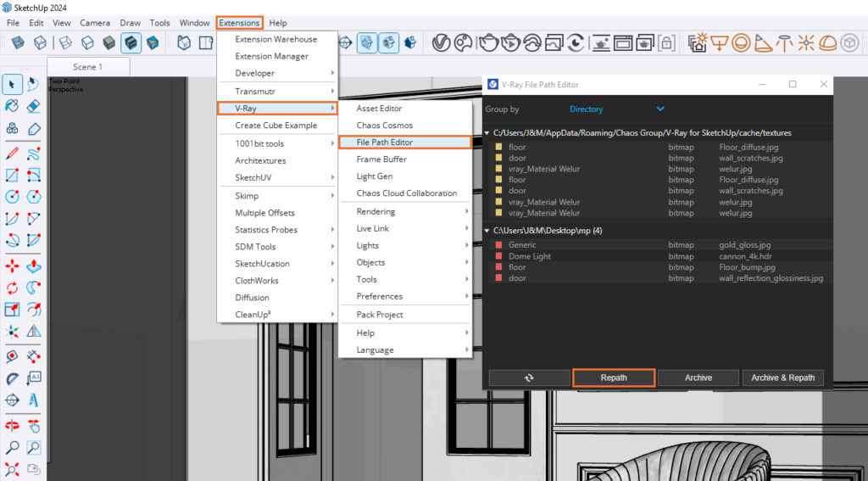The image size is (868, 481).
Task: Switch to the Scene 1 tab
Action: coord(88,67)
